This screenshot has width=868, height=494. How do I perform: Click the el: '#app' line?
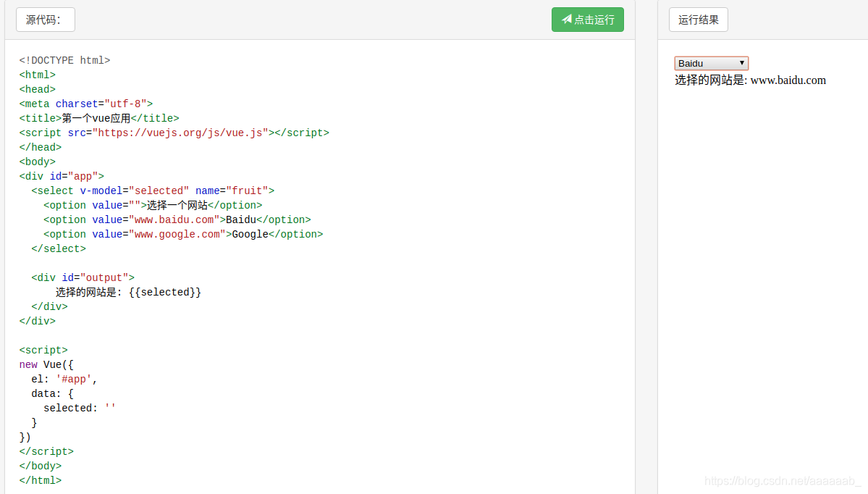click(x=64, y=379)
